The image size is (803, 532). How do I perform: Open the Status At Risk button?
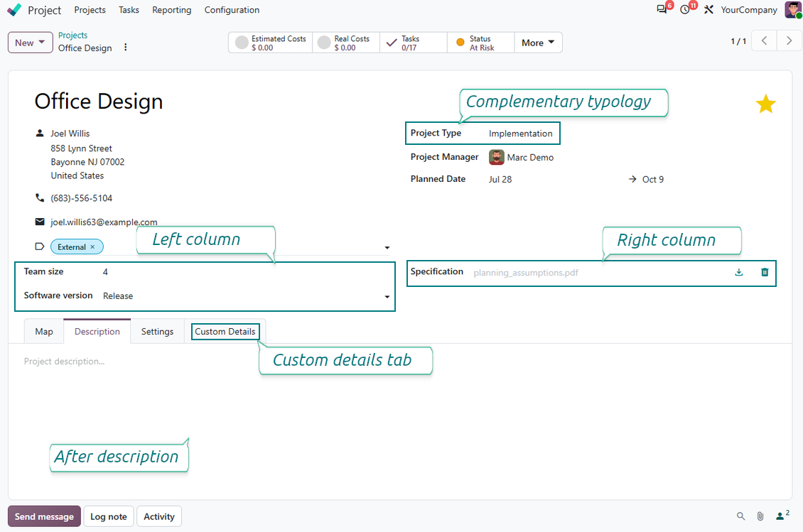coord(481,43)
